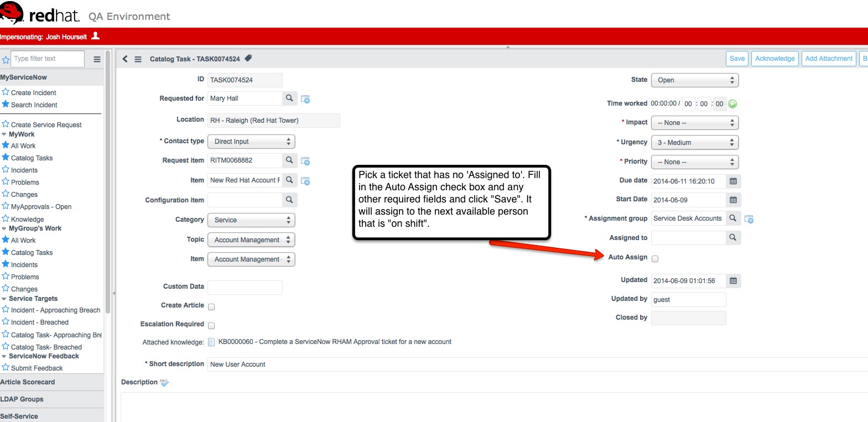Open the Due date calendar picker

point(733,181)
